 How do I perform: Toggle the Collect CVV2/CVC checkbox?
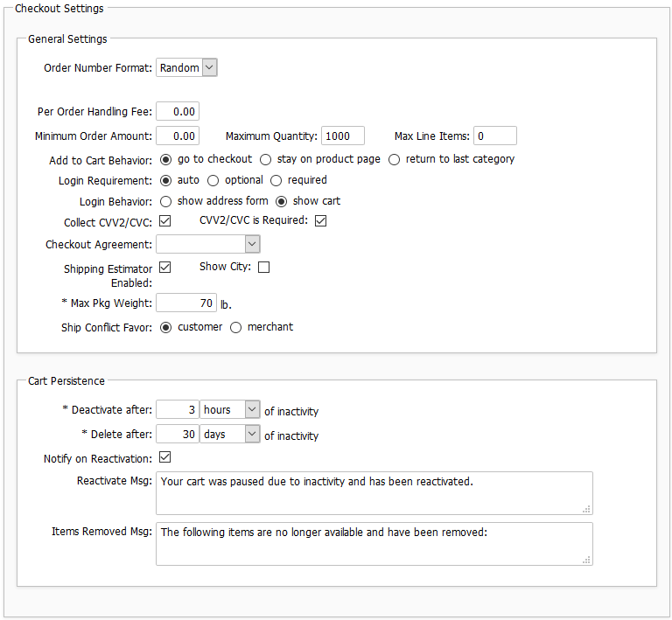tap(164, 221)
